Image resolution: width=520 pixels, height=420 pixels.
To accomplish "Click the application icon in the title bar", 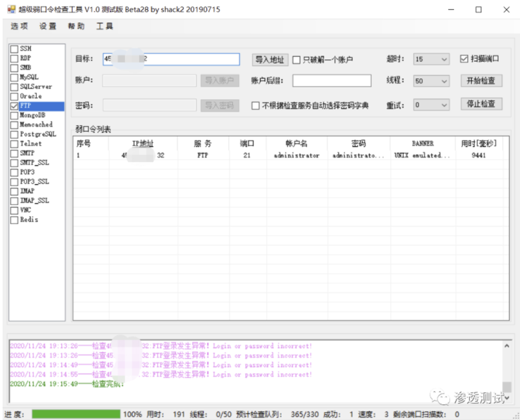I will (11, 10).
